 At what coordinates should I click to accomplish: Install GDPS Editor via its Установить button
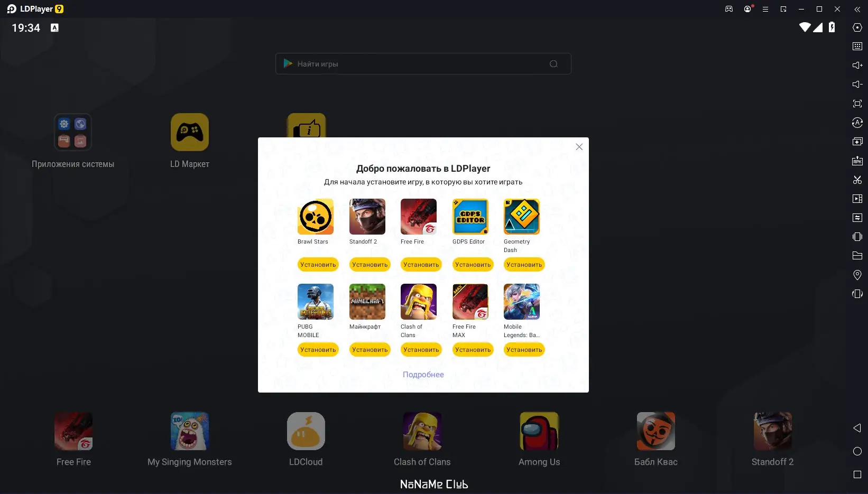[473, 265]
